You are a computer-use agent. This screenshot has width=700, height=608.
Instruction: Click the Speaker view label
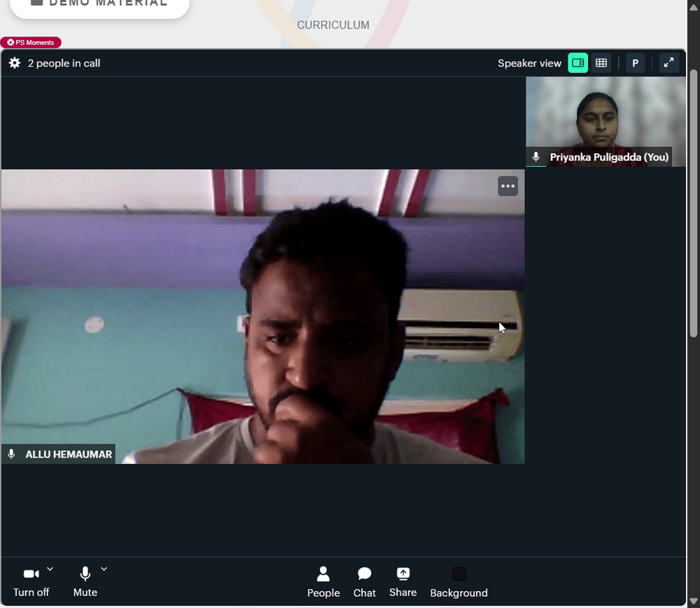[x=529, y=64]
